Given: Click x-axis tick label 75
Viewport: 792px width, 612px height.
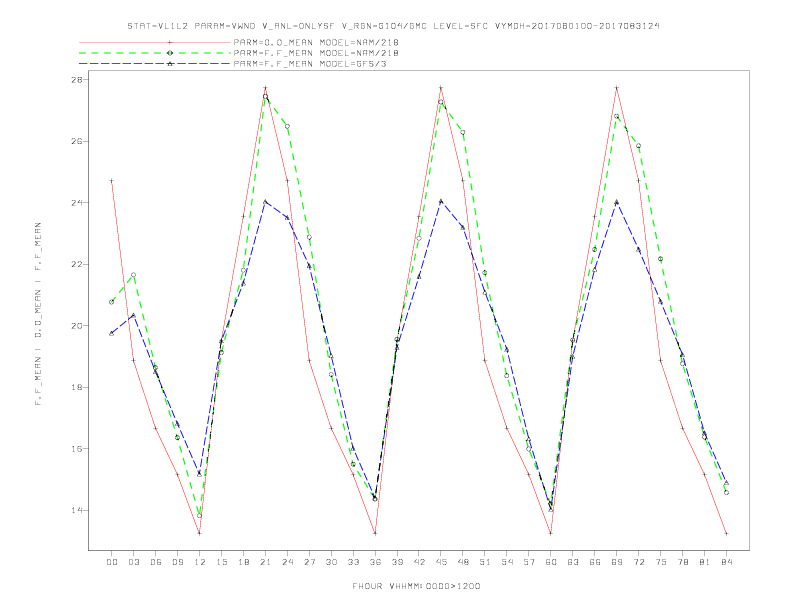Looking at the screenshot, I should 661,562.
